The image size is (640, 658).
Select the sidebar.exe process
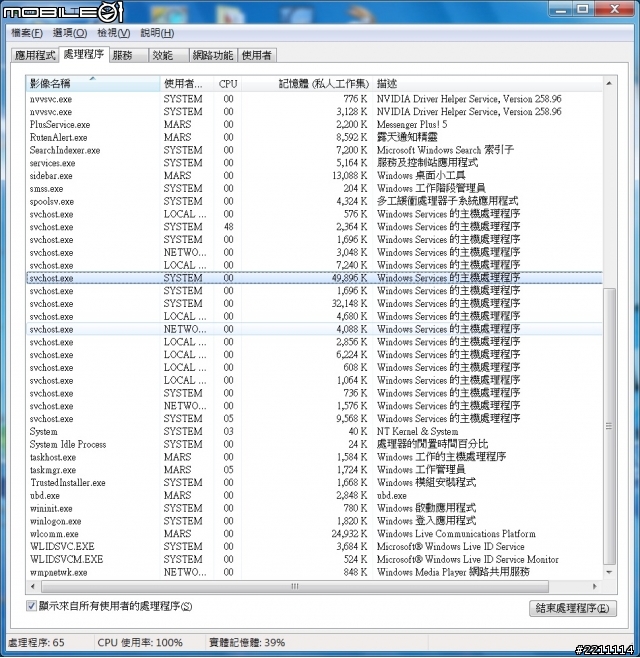(x=314, y=176)
